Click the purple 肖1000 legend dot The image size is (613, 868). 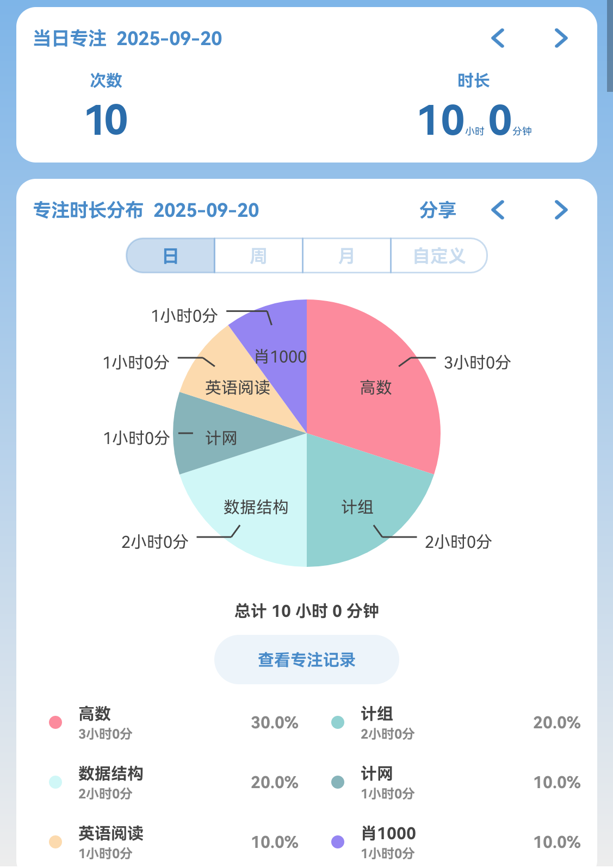click(x=338, y=842)
